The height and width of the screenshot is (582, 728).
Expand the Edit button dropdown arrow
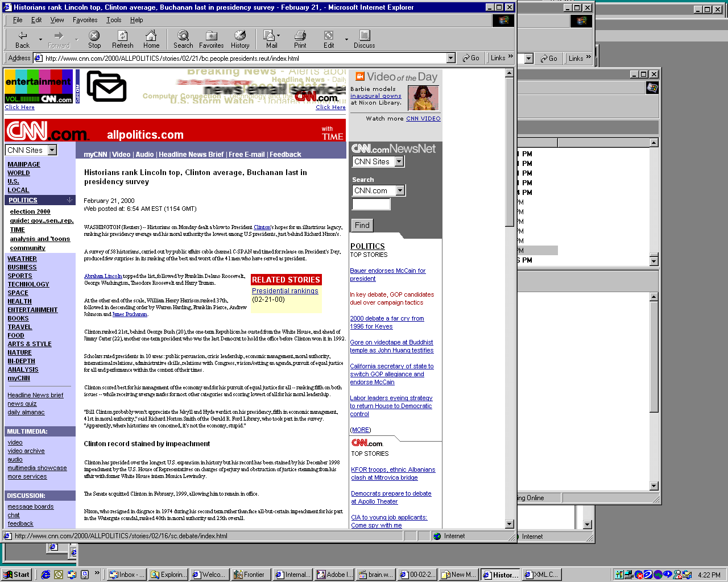(x=346, y=40)
